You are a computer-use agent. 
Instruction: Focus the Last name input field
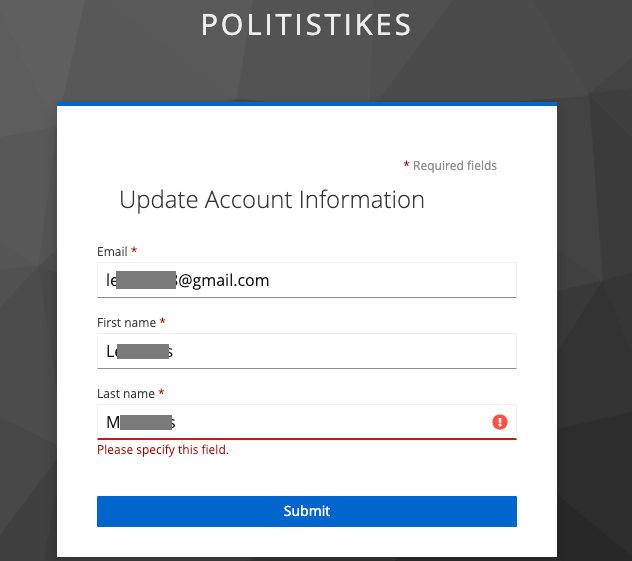(x=307, y=422)
